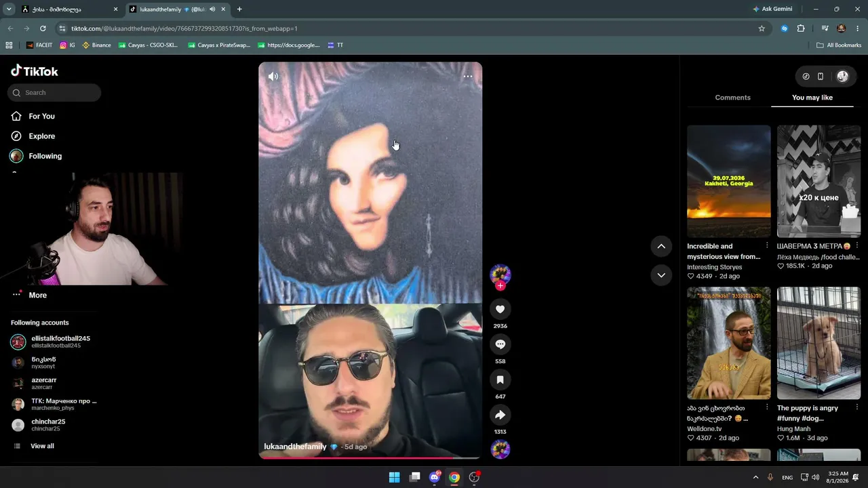Open options for Incredible and mysterious video
The width and height of the screenshot is (868, 488).
coord(767,245)
